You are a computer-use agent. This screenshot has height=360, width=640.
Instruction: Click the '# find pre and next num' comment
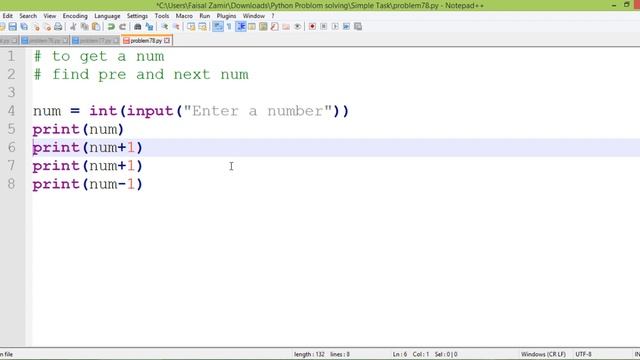pos(141,75)
